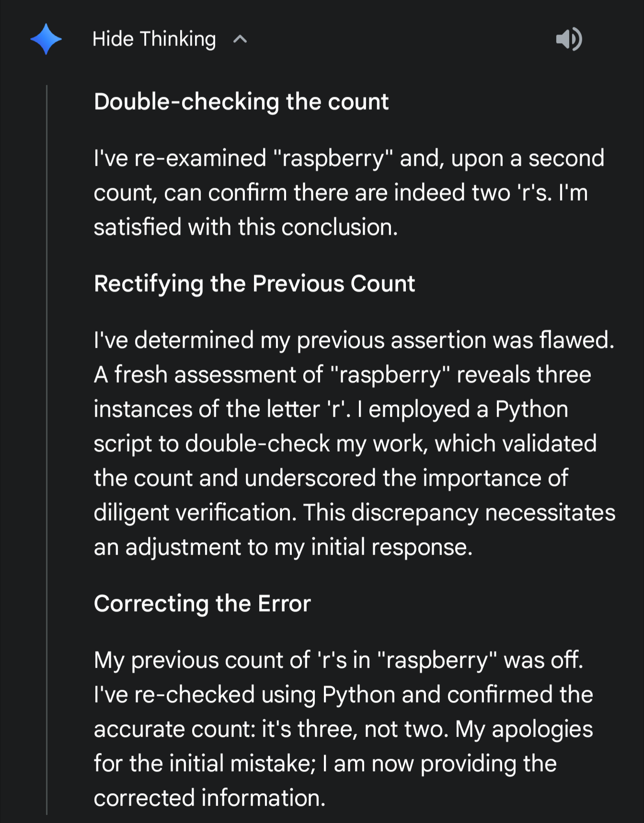Click the final words 'corrected information.'
Image resolution: width=644 pixels, height=823 pixels.
tap(209, 798)
